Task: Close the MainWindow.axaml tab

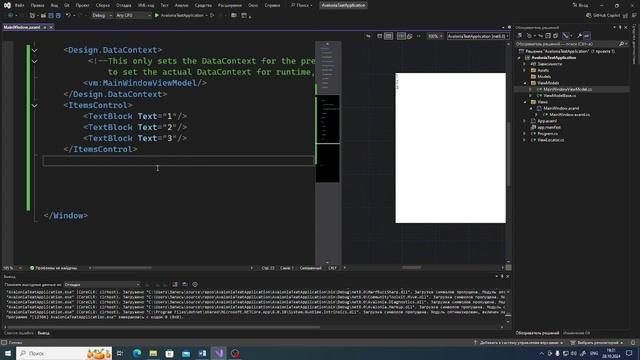Action: 51,27
